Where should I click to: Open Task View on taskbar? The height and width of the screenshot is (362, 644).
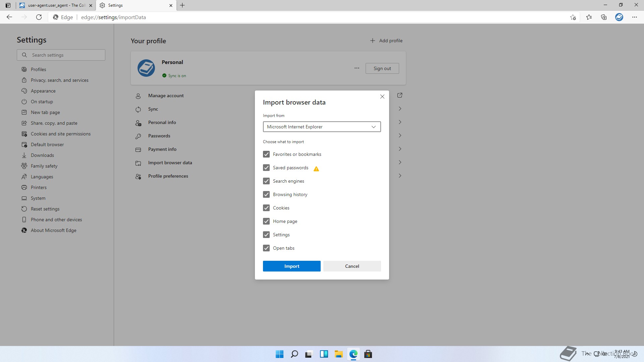[x=309, y=354]
